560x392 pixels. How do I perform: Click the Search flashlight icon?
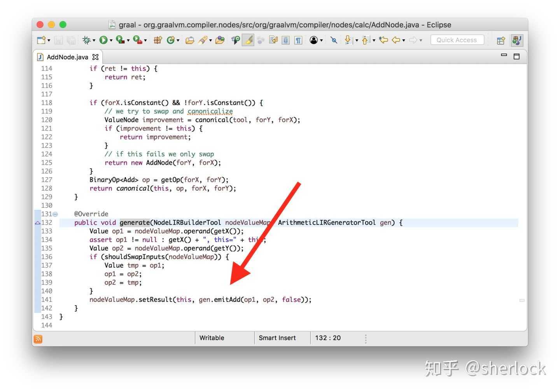[x=203, y=40]
